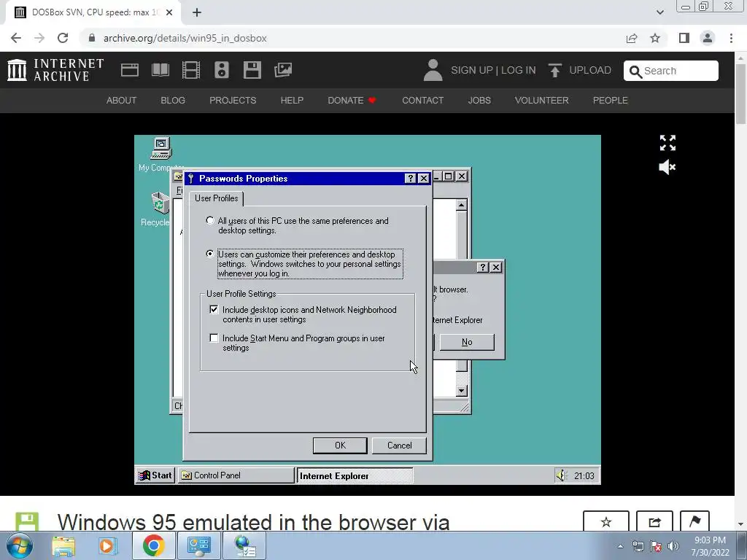
Task: Select the User Profiles tab
Action: point(216,198)
